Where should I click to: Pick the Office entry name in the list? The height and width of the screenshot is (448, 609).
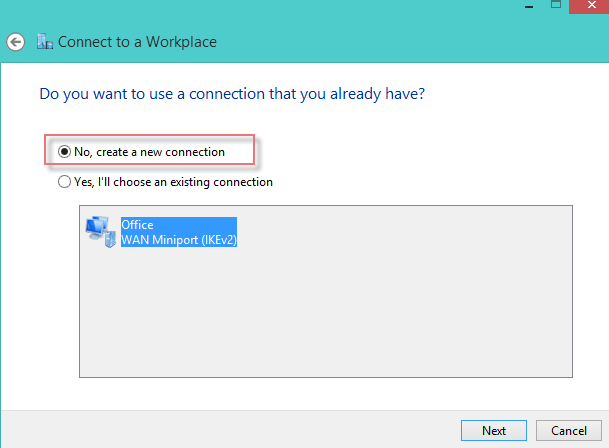click(137, 225)
